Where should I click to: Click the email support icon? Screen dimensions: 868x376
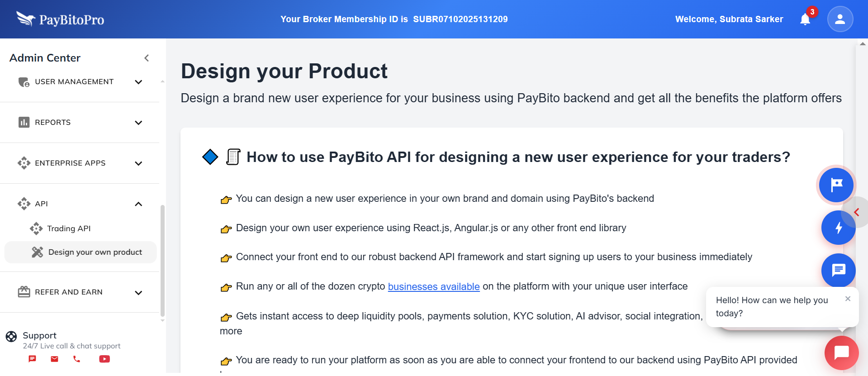[x=54, y=359]
